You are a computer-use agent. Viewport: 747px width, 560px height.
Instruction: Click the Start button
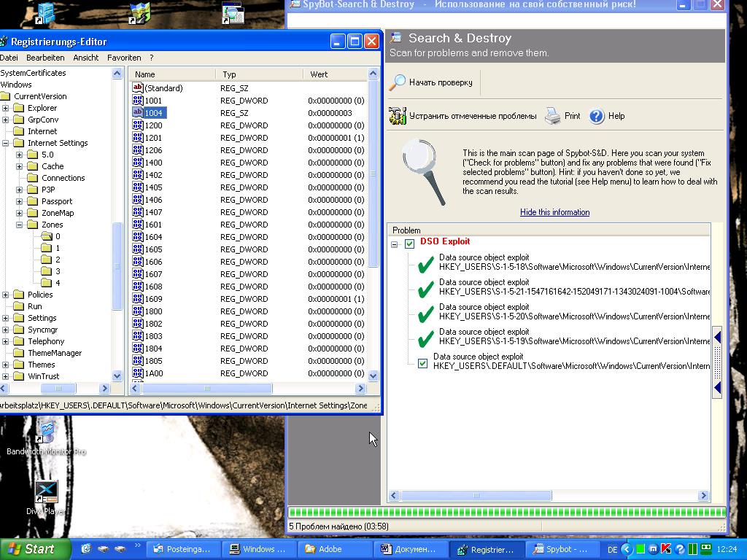coord(34,549)
